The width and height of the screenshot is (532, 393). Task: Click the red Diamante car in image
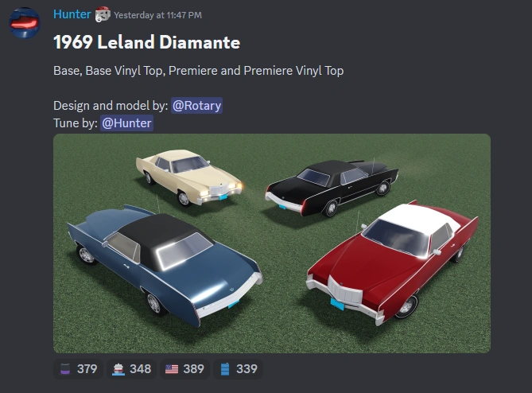(392, 263)
